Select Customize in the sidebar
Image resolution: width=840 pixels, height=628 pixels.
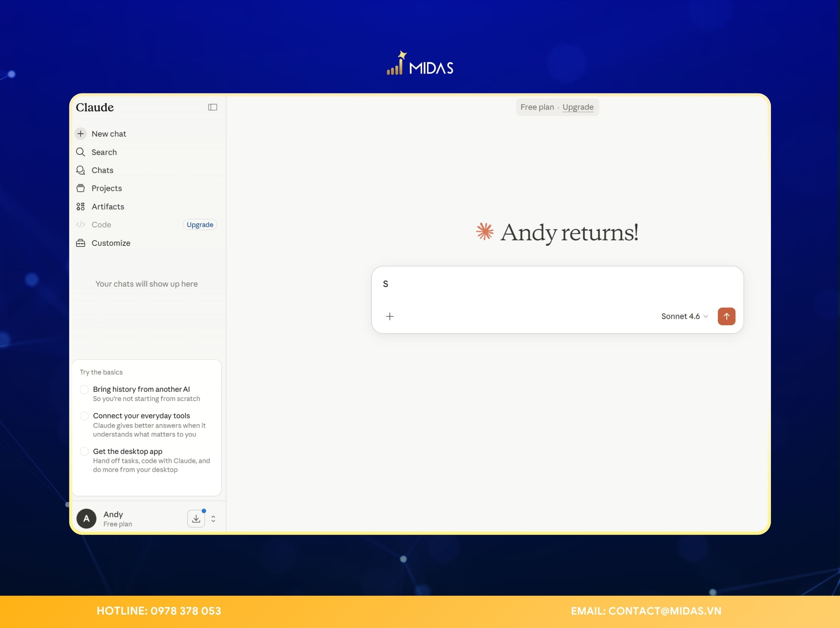point(111,243)
